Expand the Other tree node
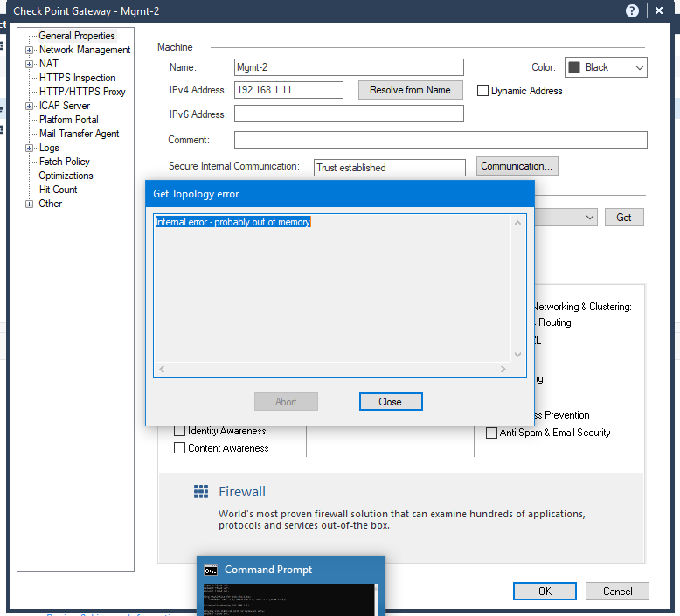Viewport: 680px width, 616px height. (x=29, y=204)
